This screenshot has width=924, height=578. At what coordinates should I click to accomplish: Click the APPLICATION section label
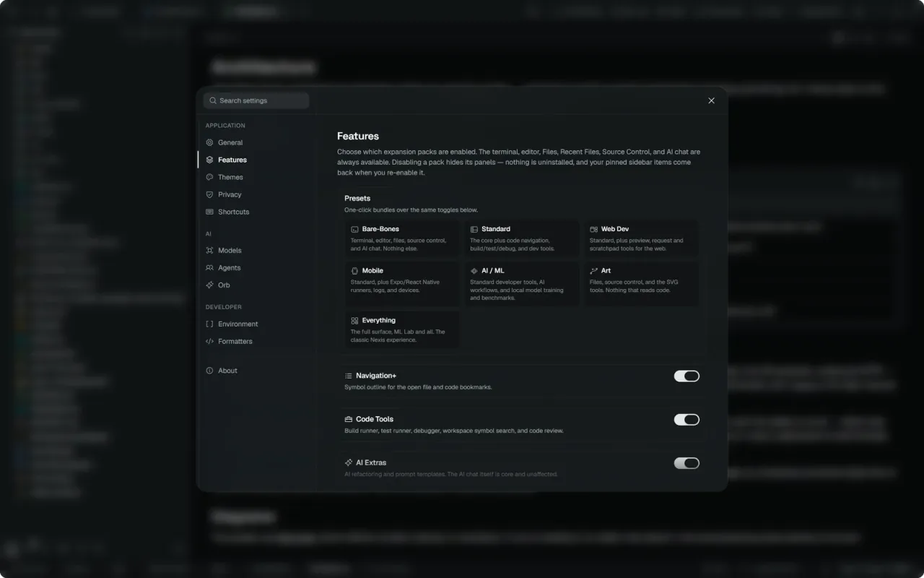pyautogui.click(x=225, y=126)
